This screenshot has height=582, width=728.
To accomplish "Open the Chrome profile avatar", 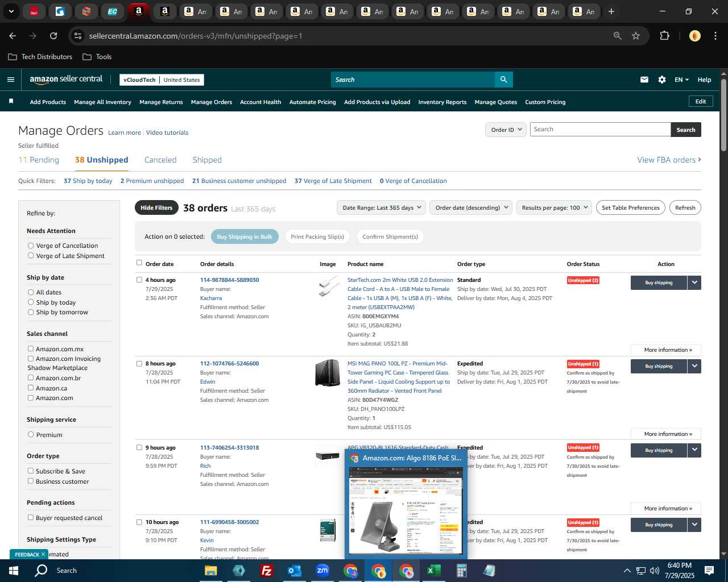I will (694, 36).
